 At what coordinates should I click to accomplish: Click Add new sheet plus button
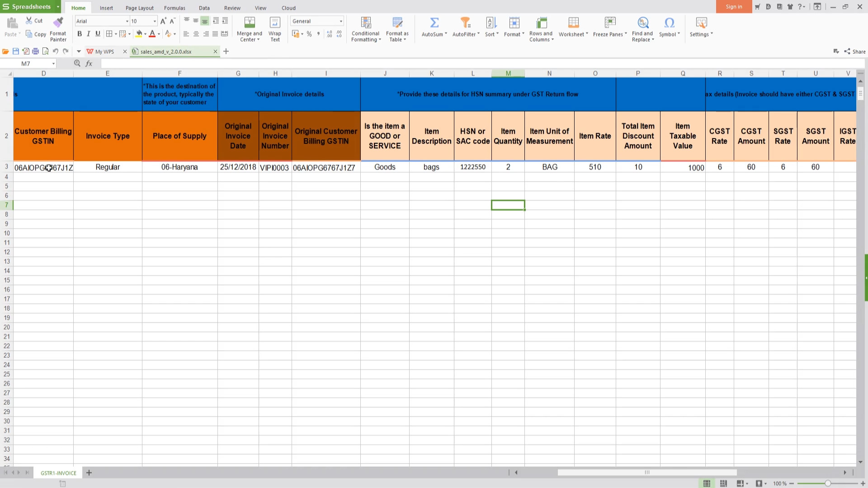89,473
